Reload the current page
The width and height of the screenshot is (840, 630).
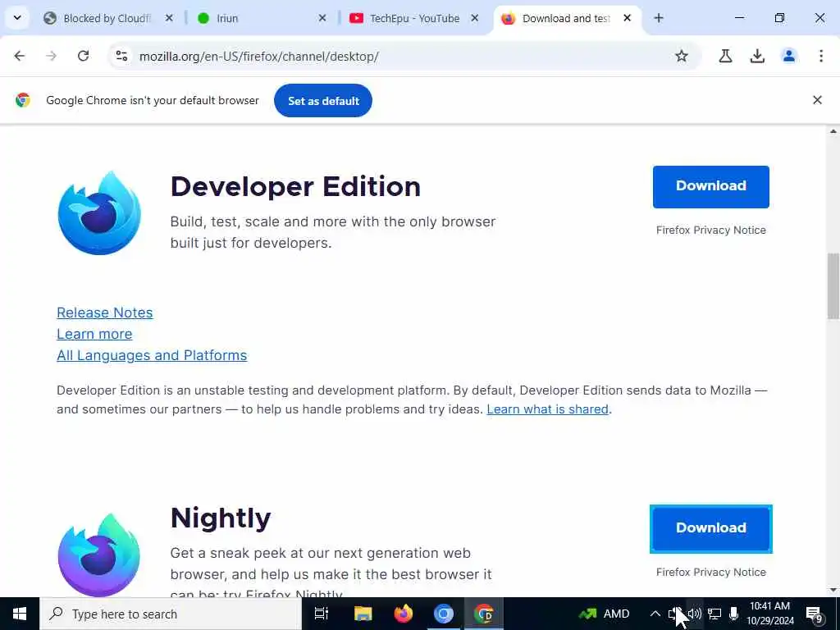click(83, 56)
